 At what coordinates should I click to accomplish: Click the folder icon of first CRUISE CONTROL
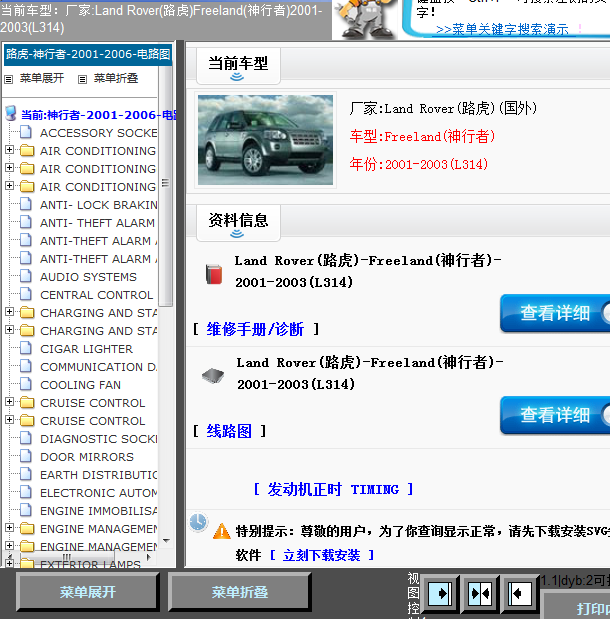click(27, 403)
